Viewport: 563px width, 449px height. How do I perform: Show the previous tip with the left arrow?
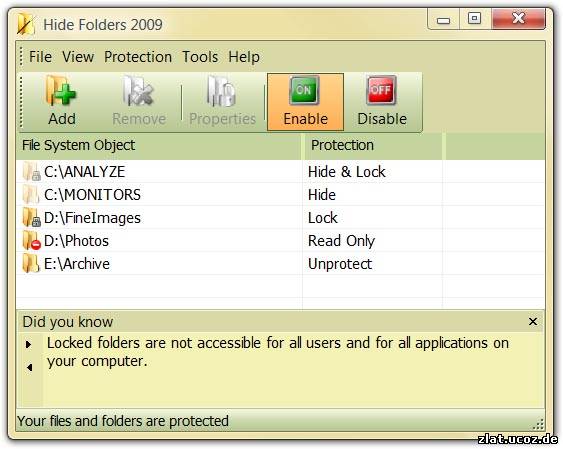pyautogui.click(x=29, y=367)
